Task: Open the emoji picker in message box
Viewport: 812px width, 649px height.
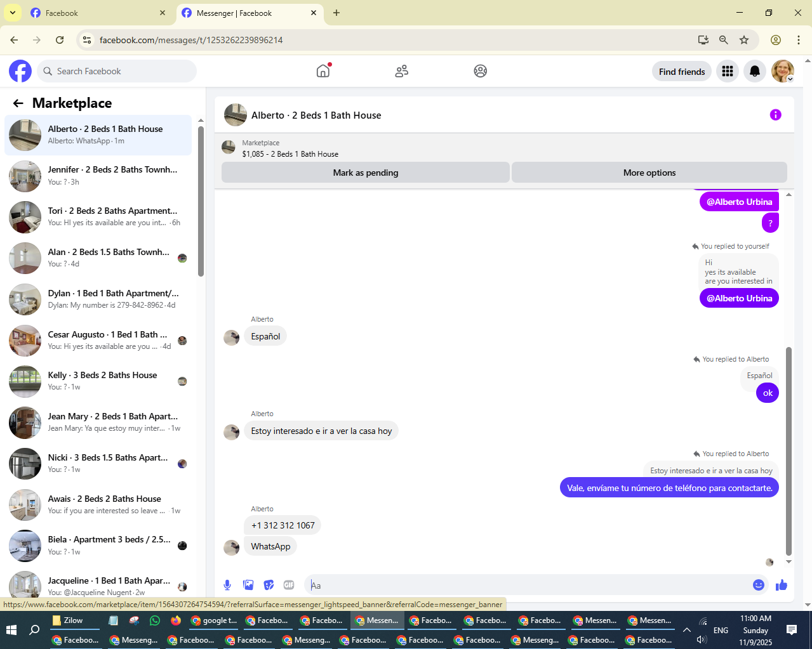Action: pyautogui.click(x=758, y=585)
